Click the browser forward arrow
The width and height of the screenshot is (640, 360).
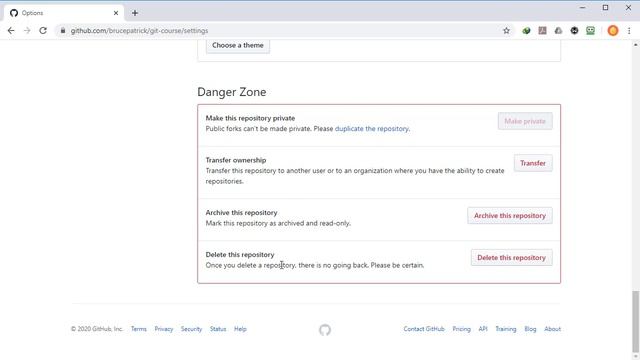click(27, 31)
